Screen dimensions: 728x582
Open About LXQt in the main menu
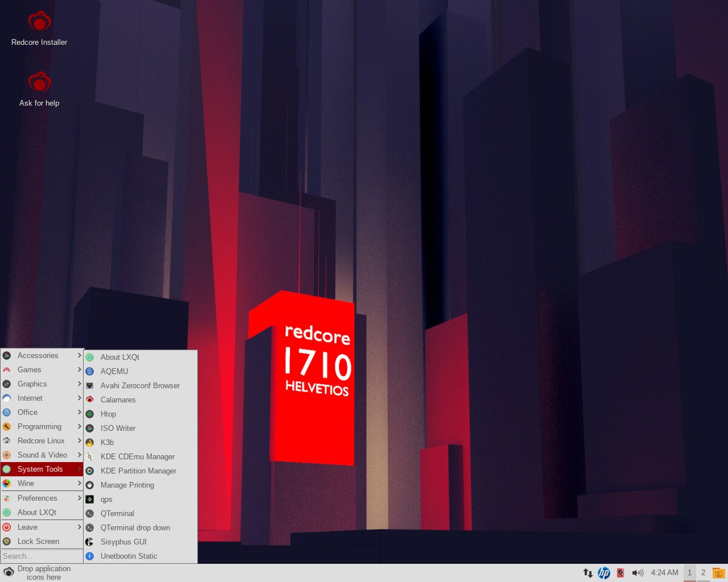[36, 512]
